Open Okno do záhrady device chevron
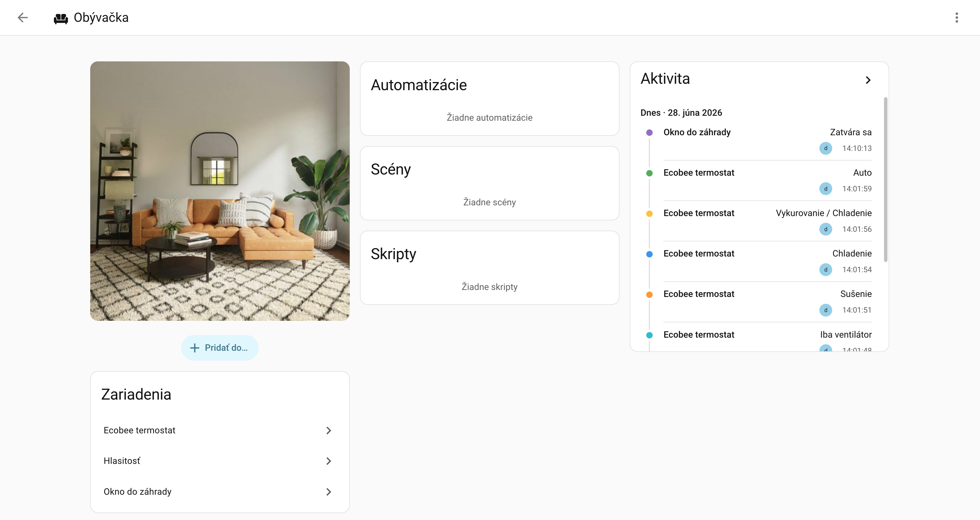The height and width of the screenshot is (520, 980). 329,492
